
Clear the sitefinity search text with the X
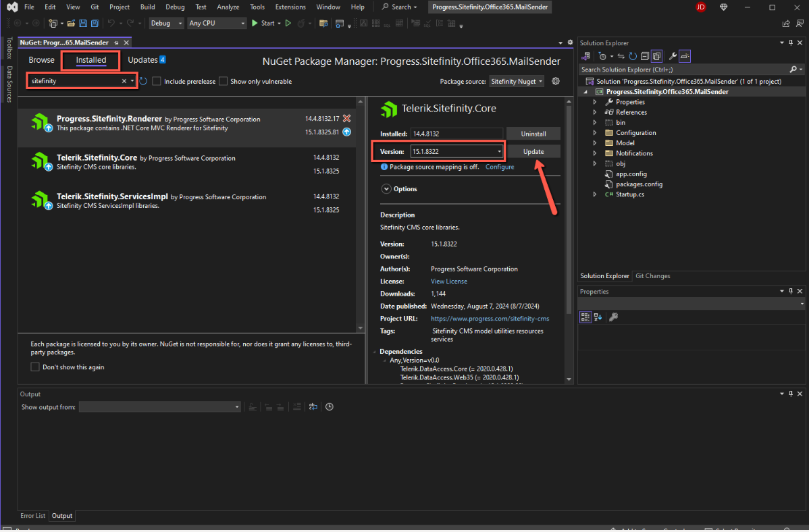pos(124,81)
